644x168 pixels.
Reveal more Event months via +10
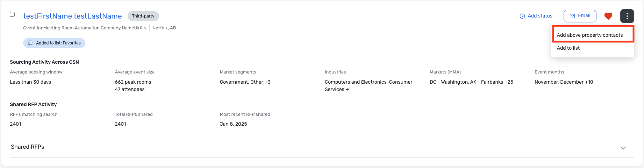589,82
